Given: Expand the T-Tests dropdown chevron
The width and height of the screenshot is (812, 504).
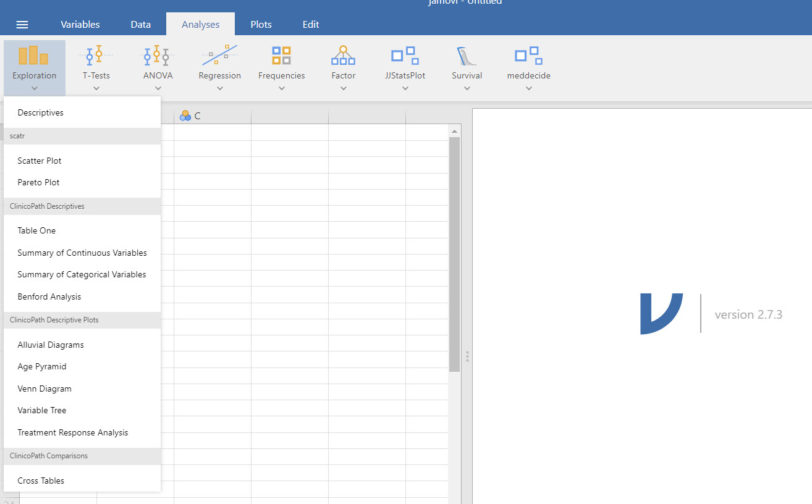Looking at the screenshot, I should coord(96,88).
